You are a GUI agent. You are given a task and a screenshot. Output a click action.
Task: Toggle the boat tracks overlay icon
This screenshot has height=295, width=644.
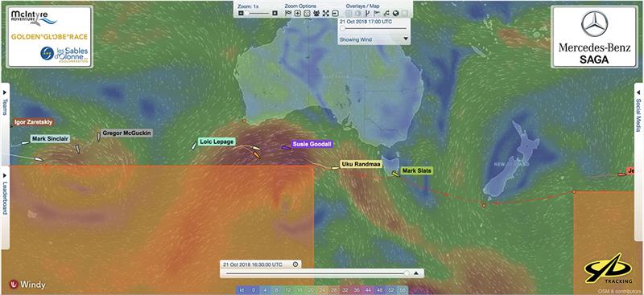tap(386, 13)
